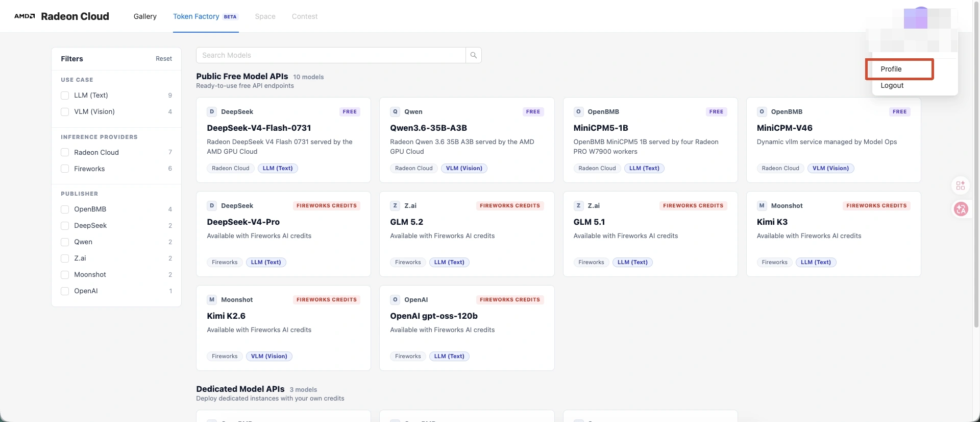Open the OpenAI gpt-oss-120b model title
The height and width of the screenshot is (422, 980).
434,316
